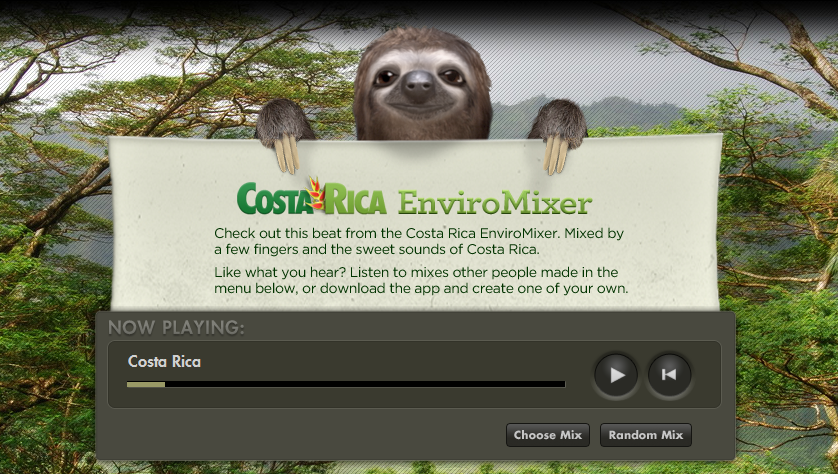The height and width of the screenshot is (474, 838).
Task: Click the "Like what you hear?" paragraph
Action: click(x=421, y=281)
